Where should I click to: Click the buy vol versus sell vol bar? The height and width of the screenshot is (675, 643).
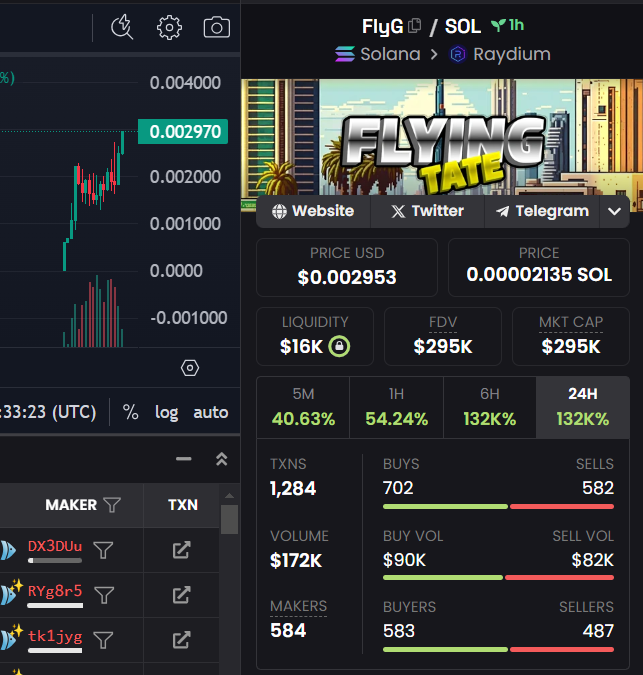click(x=498, y=578)
